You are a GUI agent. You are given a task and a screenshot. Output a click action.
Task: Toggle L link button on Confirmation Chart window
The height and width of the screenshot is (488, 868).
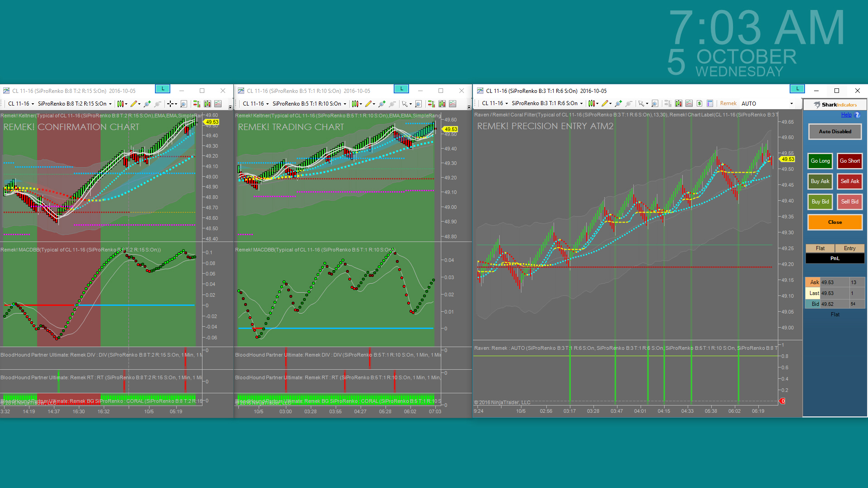pos(163,89)
